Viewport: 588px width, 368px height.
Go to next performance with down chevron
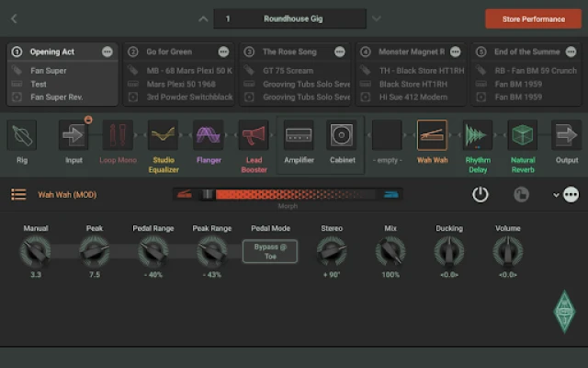click(x=376, y=18)
